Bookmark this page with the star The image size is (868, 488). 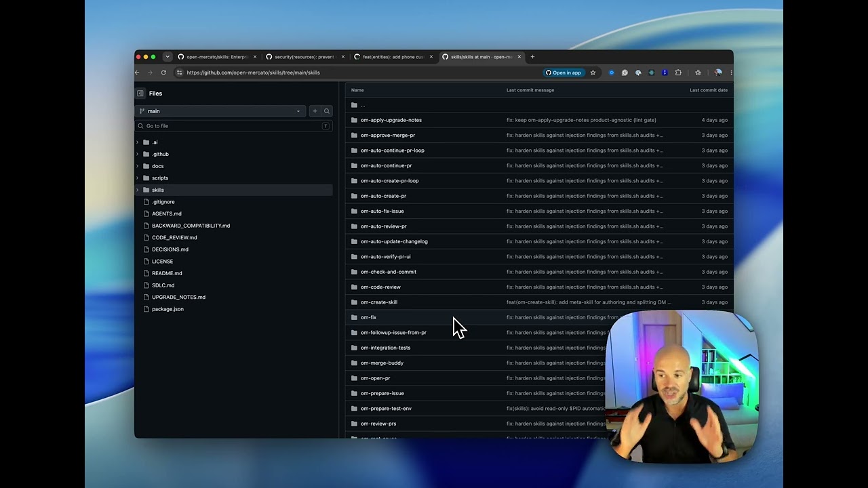click(593, 73)
